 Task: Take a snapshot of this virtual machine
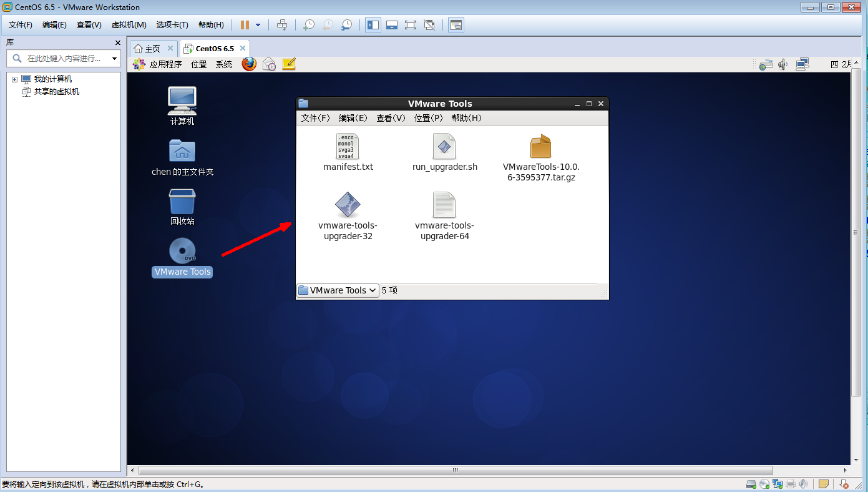[x=309, y=25]
